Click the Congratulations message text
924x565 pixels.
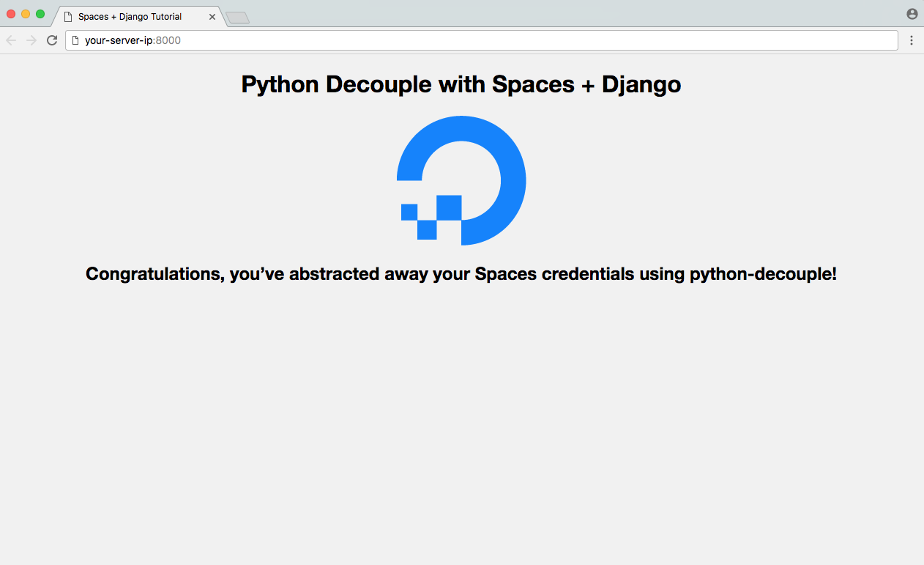461,274
